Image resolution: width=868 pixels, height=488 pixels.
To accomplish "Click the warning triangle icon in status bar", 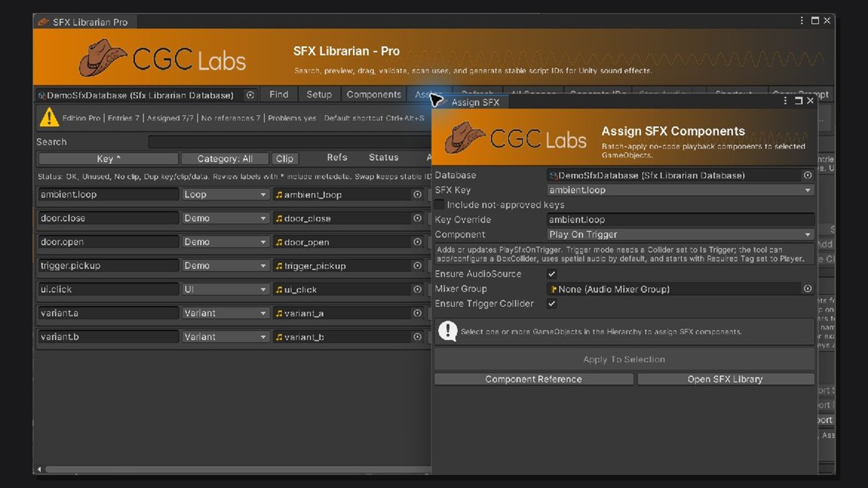I will click(49, 117).
